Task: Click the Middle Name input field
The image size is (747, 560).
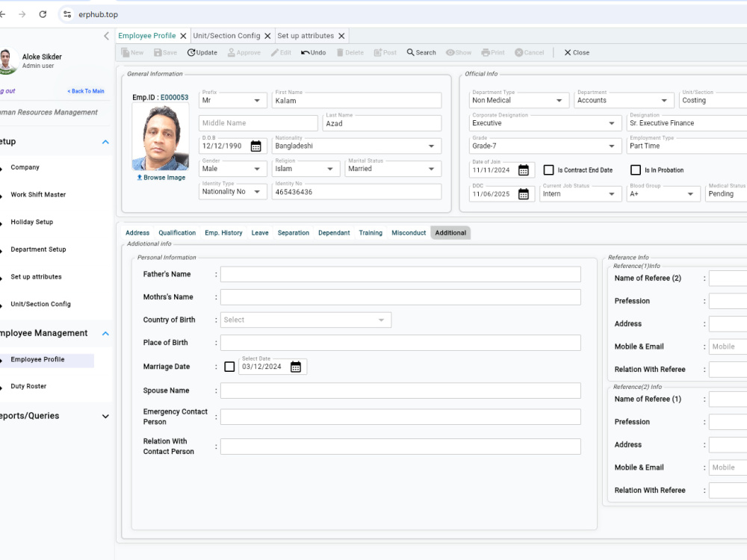Action: point(258,123)
